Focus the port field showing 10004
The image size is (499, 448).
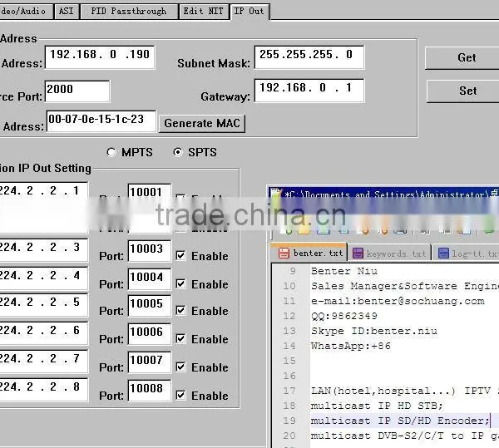pos(150,278)
